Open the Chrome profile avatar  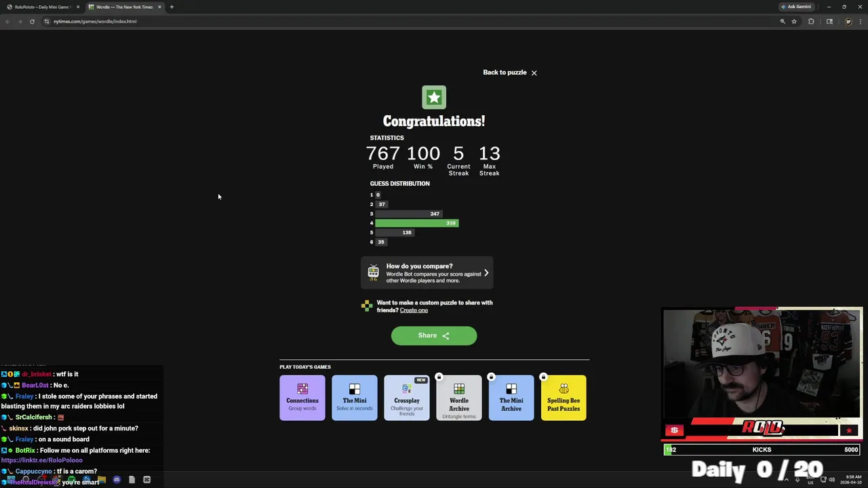[x=848, y=21]
